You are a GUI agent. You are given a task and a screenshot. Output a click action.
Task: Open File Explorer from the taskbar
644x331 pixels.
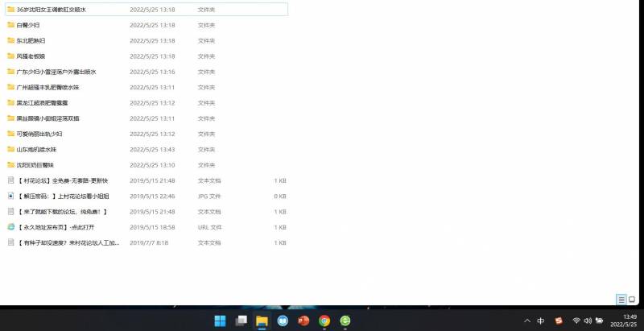pos(262,321)
